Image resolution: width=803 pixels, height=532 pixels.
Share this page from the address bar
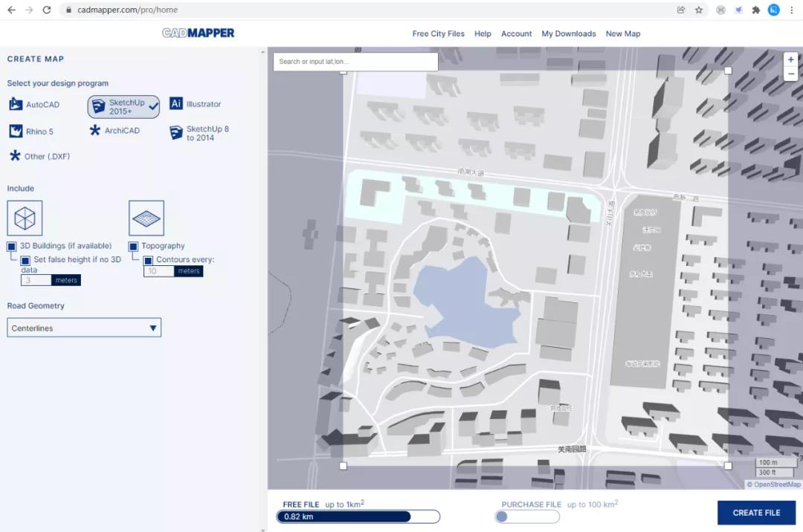(x=681, y=10)
